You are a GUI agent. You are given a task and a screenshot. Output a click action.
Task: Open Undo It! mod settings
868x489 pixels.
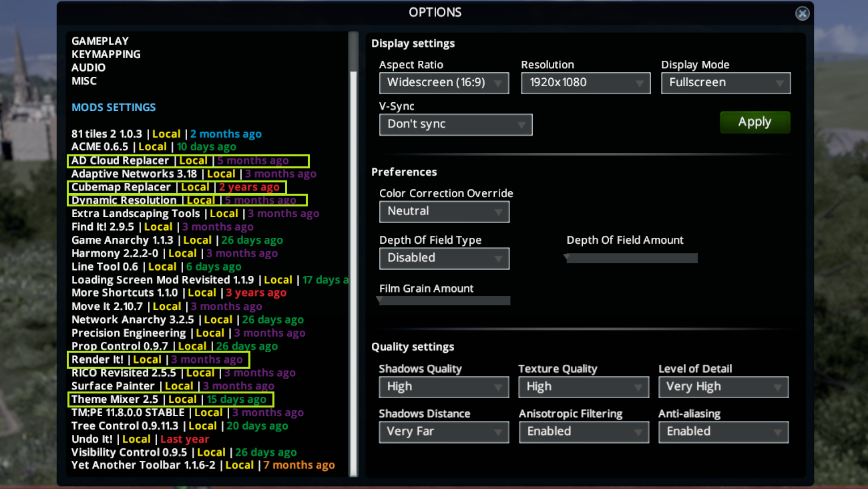tap(140, 440)
